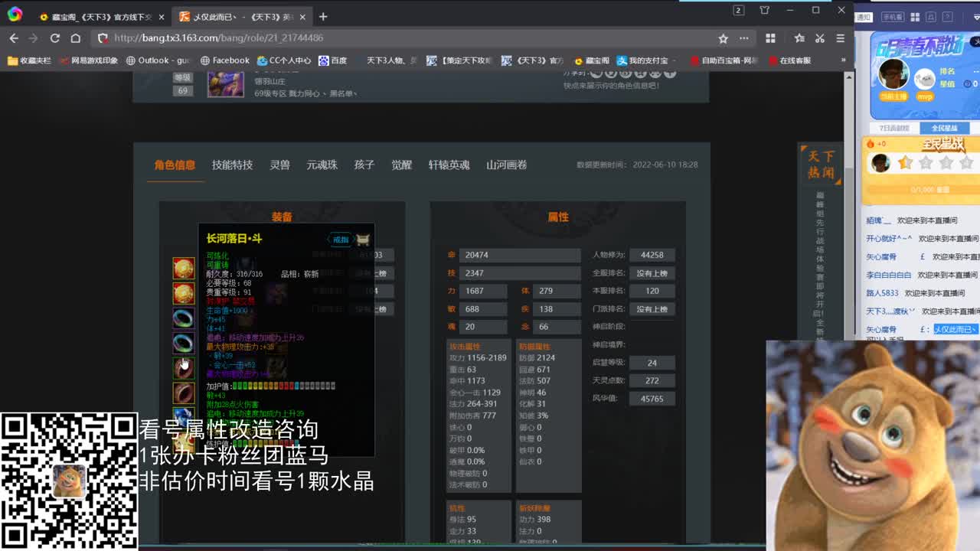This screenshot has height=551, width=980.
Task: Open the 灵兽 tab on character page
Action: coord(279,165)
